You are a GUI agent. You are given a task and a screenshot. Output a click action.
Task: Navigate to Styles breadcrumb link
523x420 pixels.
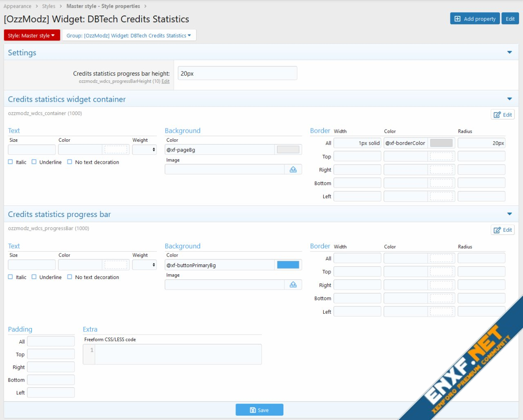click(x=49, y=6)
